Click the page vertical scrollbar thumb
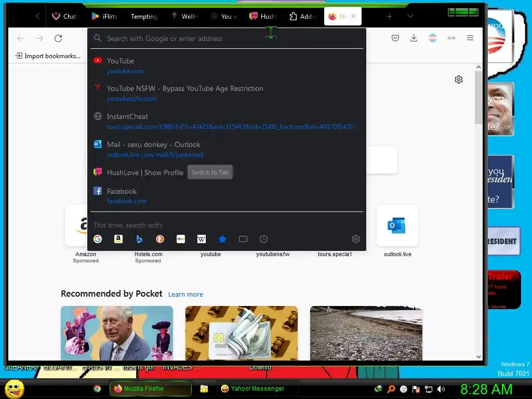 [x=478, y=98]
